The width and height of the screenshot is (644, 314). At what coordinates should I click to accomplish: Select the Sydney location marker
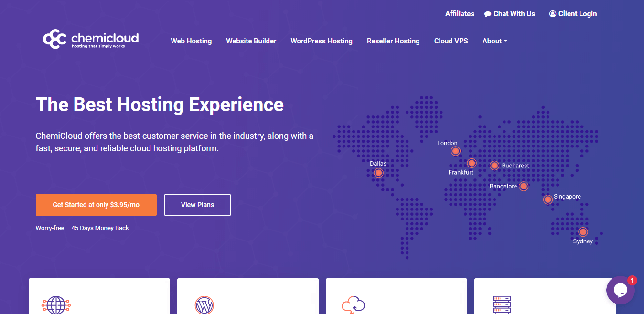583,232
